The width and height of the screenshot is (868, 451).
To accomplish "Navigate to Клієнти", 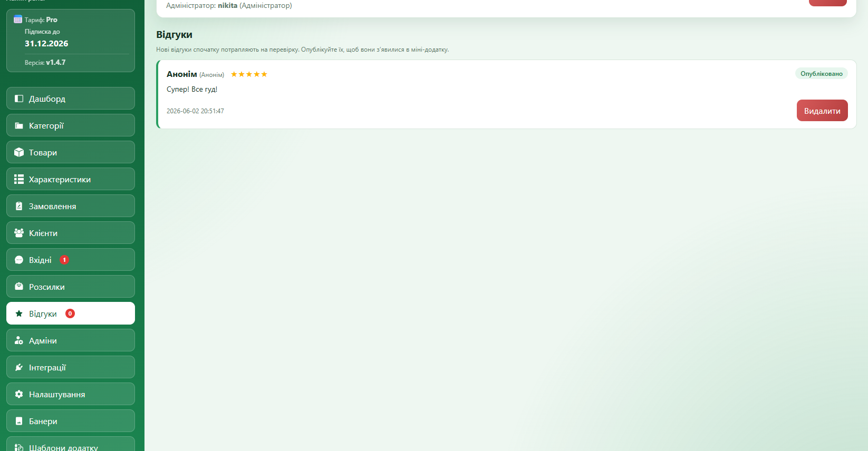I will [71, 233].
